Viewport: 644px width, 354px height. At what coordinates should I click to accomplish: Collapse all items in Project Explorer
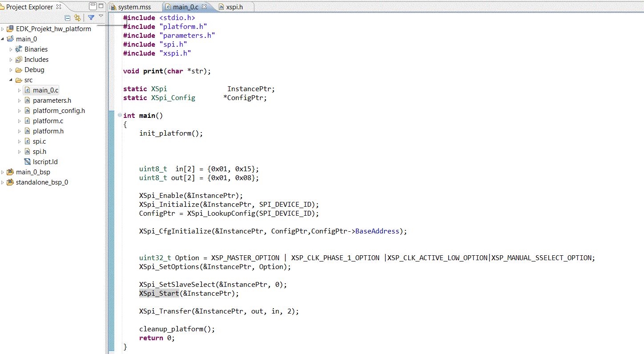click(x=68, y=18)
